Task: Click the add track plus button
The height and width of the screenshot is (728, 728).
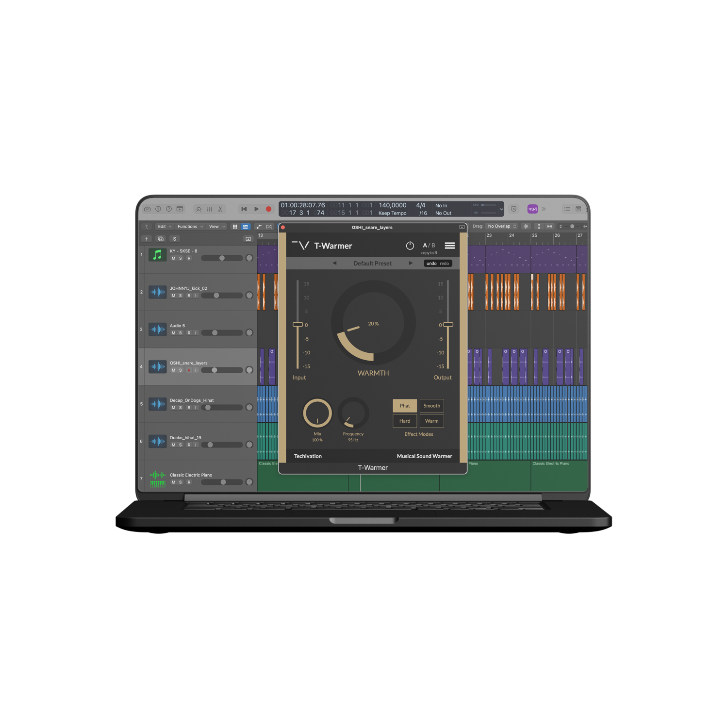Action: point(147,239)
